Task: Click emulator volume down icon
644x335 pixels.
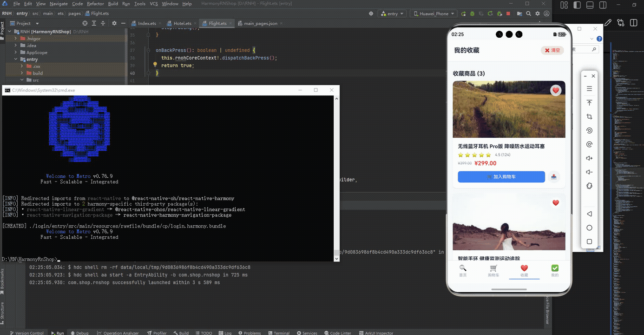Action: (589, 172)
